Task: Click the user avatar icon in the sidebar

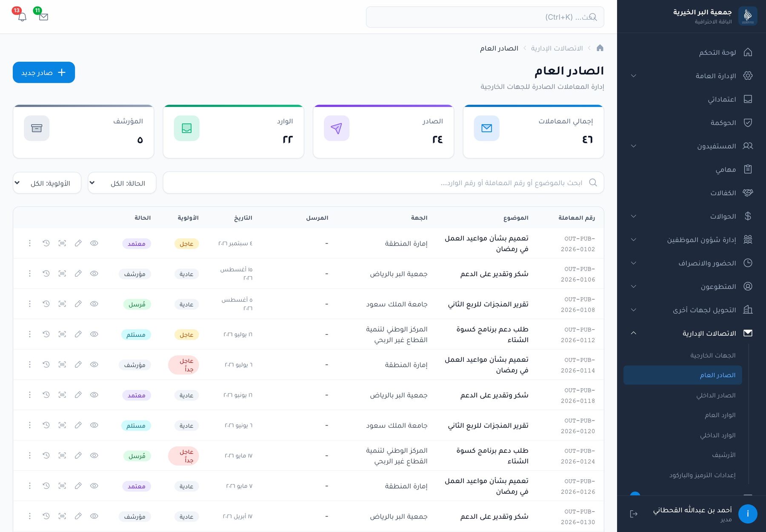Action: point(748,514)
